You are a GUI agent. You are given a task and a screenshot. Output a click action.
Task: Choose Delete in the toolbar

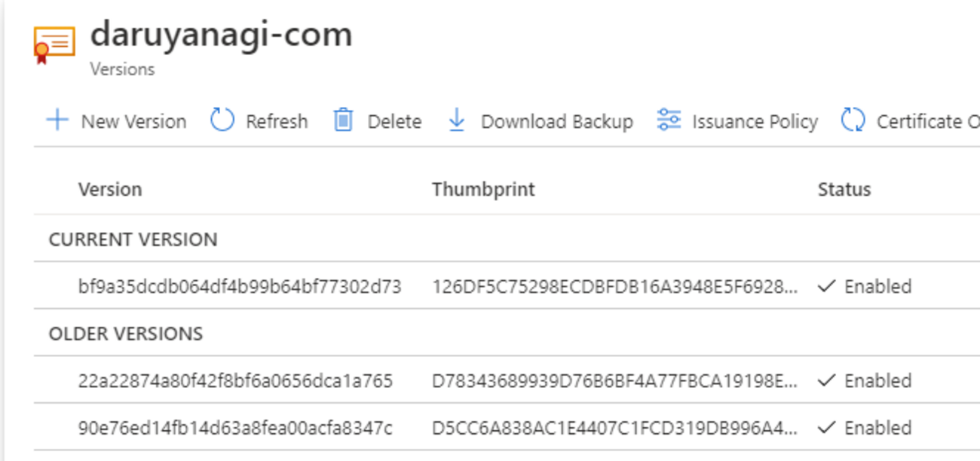(394, 121)
